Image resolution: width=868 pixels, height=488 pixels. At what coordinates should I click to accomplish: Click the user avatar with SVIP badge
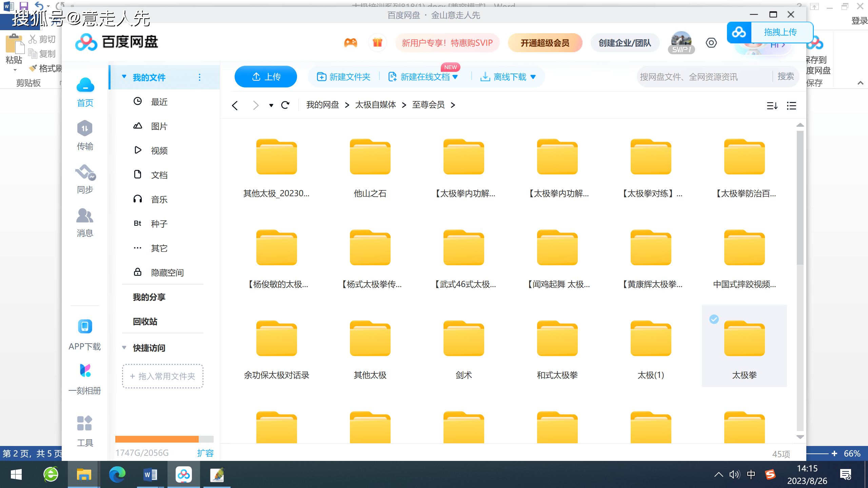681,42
